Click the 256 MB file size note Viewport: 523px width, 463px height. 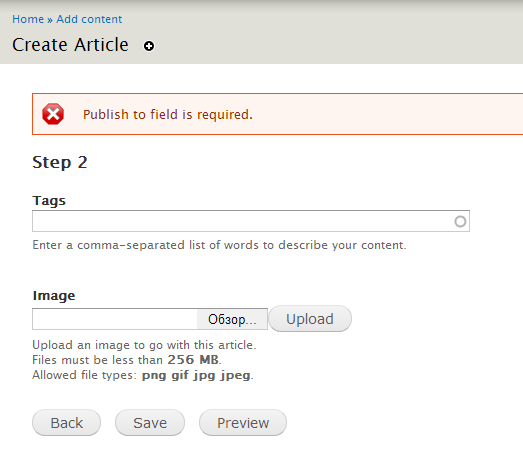(127, 360)
